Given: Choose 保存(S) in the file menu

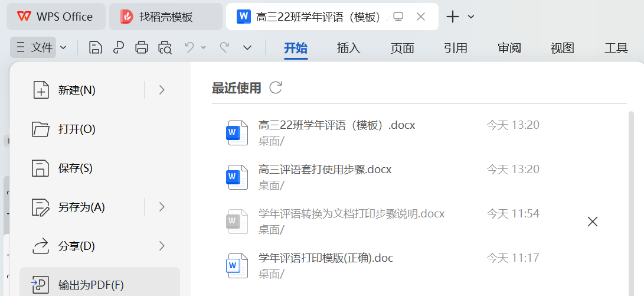Looking at the screenshot, I should pyautogui.click(x=100, y=168).
